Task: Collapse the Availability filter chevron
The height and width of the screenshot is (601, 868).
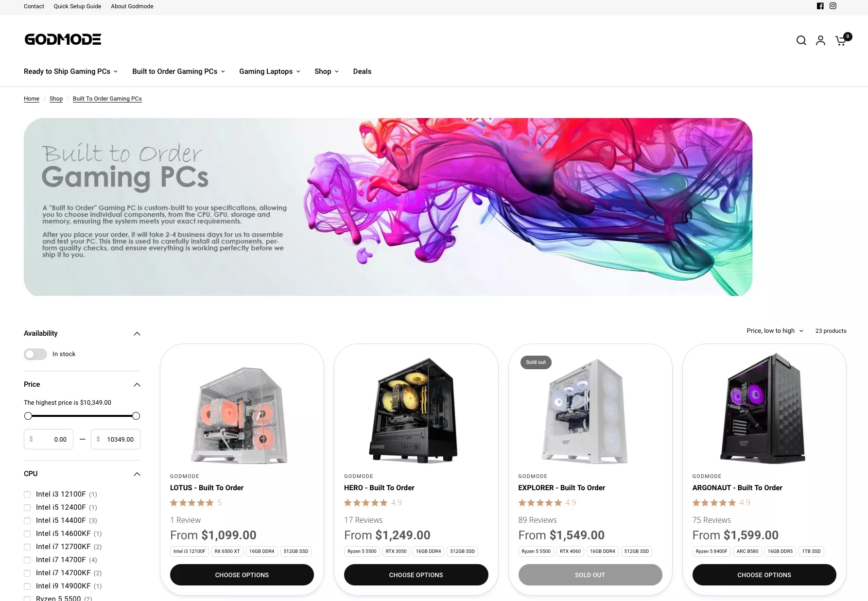Action: coord(137,334)
